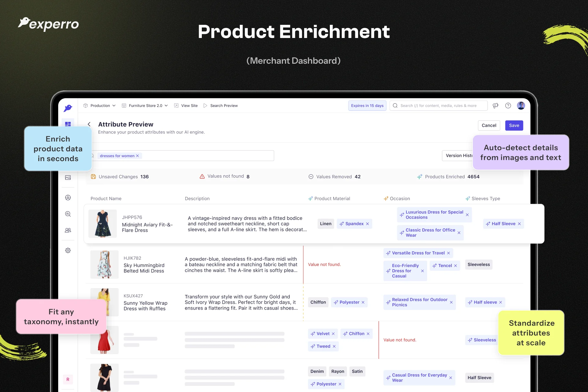Viewport: 588px width, 392px height.
Task: Open the dashboard grid icon in sidebar
Action: coord(68,124)
